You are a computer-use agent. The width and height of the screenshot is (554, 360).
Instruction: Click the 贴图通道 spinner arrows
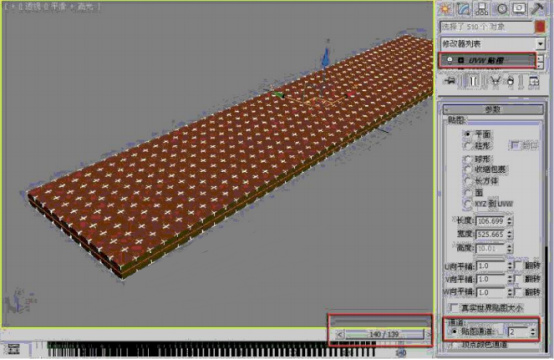pyautogui.click(x=533, y=332)
